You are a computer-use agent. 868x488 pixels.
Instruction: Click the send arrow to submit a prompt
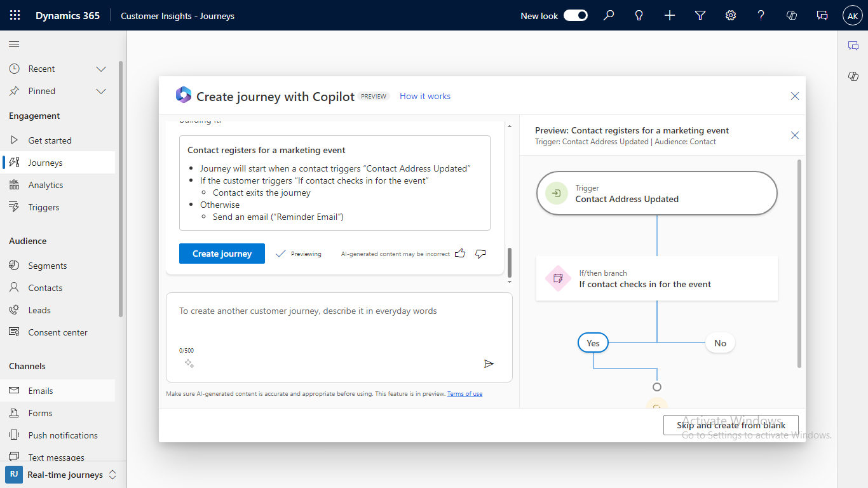click(x=489, y=363)
